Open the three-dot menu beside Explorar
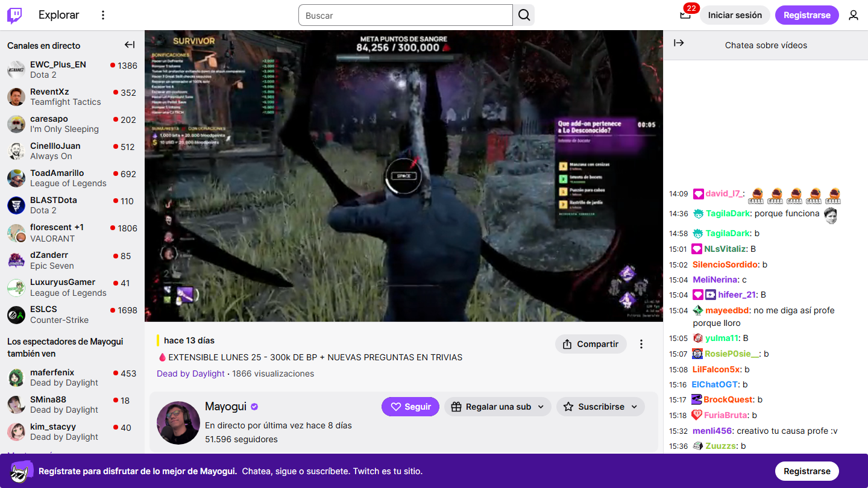868x488 pixels. [x=103, y=15]
